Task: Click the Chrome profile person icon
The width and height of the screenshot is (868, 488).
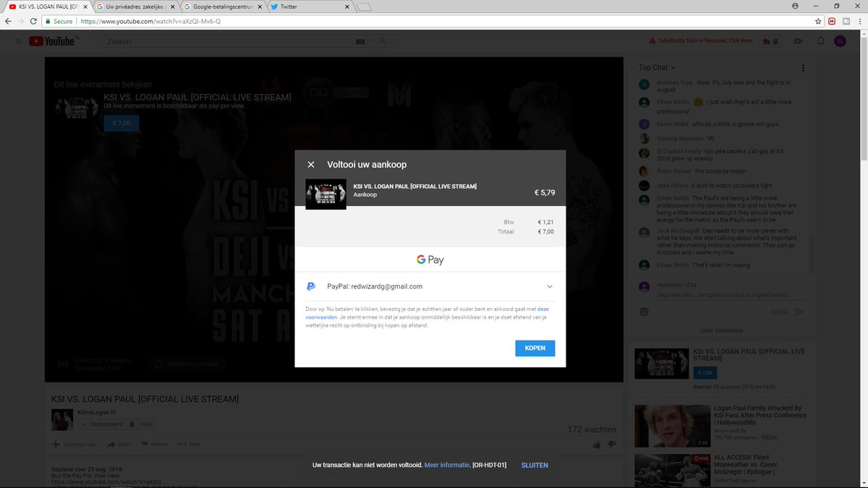Action: click(x=796, y=6)
